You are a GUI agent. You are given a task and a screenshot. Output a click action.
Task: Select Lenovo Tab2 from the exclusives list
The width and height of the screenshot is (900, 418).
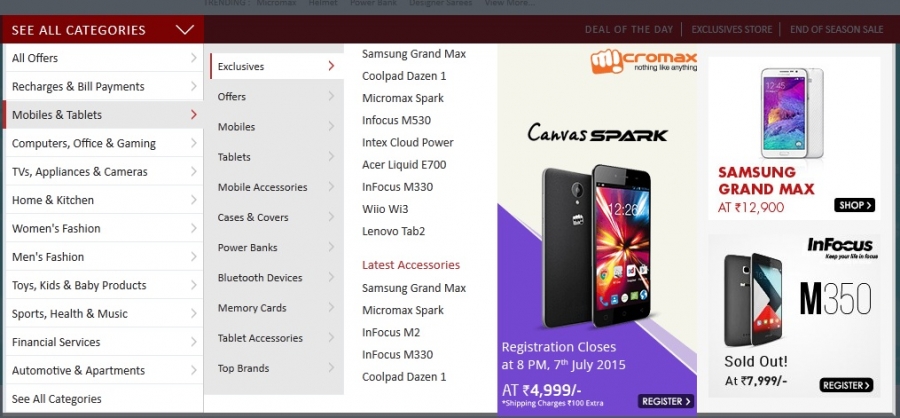point(393,231)
